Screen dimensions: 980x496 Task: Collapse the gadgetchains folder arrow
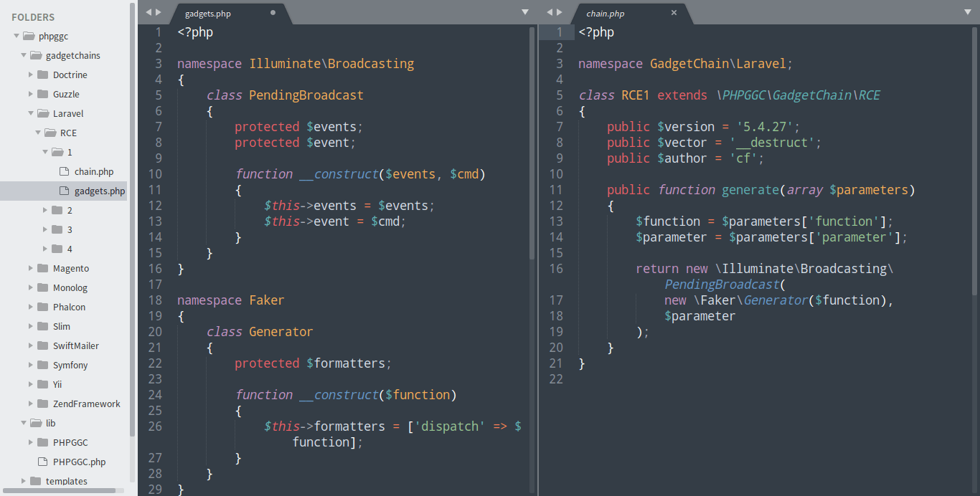(23, 55)
